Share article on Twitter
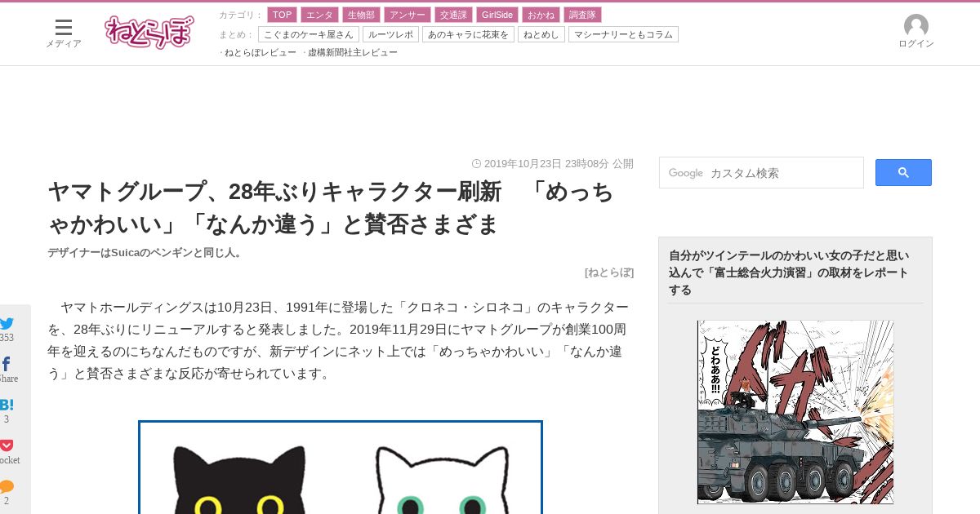 click(7, 323)
